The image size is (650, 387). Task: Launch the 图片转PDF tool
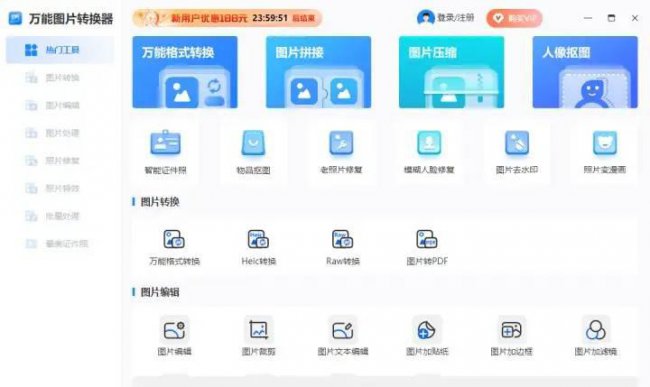pos(427,247)
